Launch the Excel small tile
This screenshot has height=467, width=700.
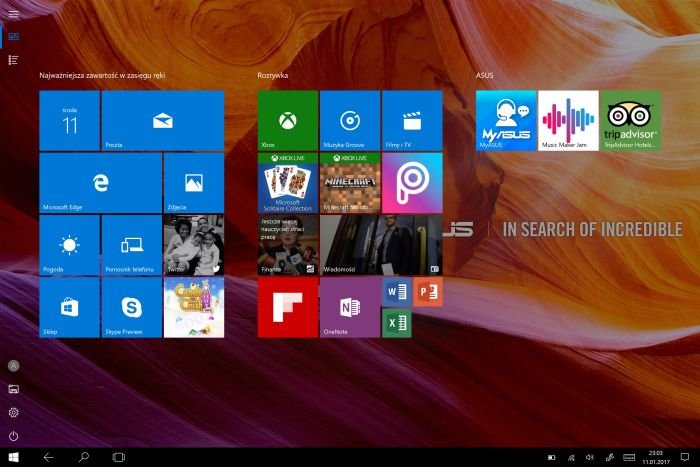tap(396, 323)
